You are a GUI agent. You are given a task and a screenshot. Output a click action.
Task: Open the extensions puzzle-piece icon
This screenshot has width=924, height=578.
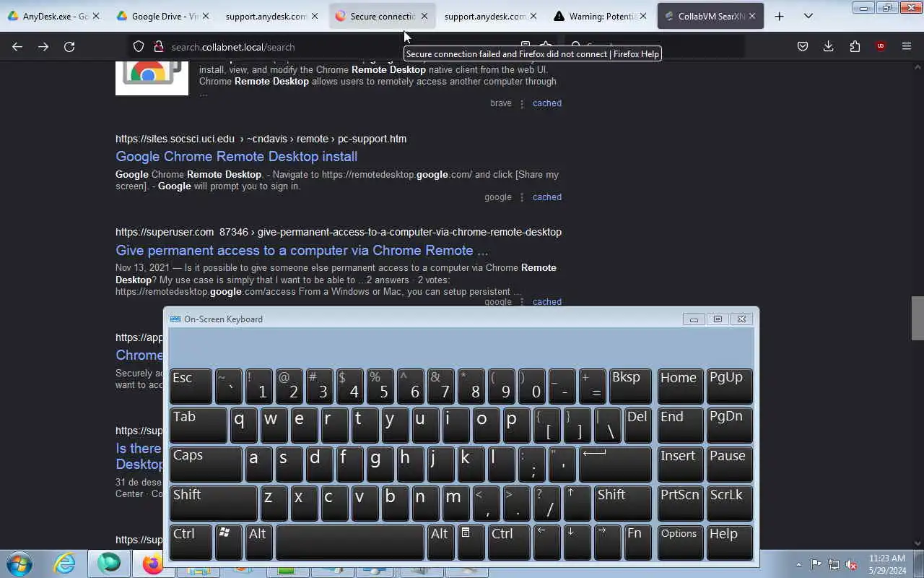[x=855, y=46]
